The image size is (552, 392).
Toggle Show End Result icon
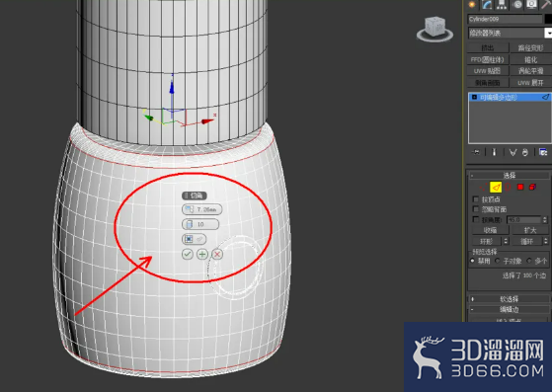tap(495, 152)
